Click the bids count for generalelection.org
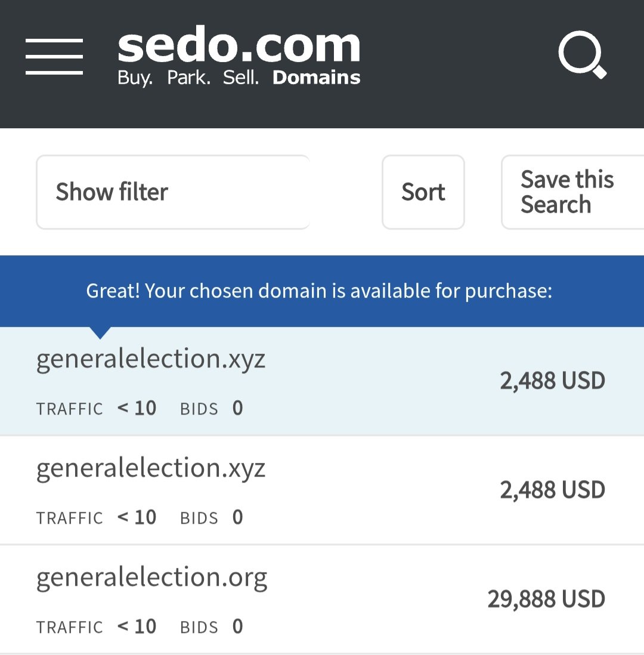The height and width of the screenshot is (655, 644). click(237, 626)
